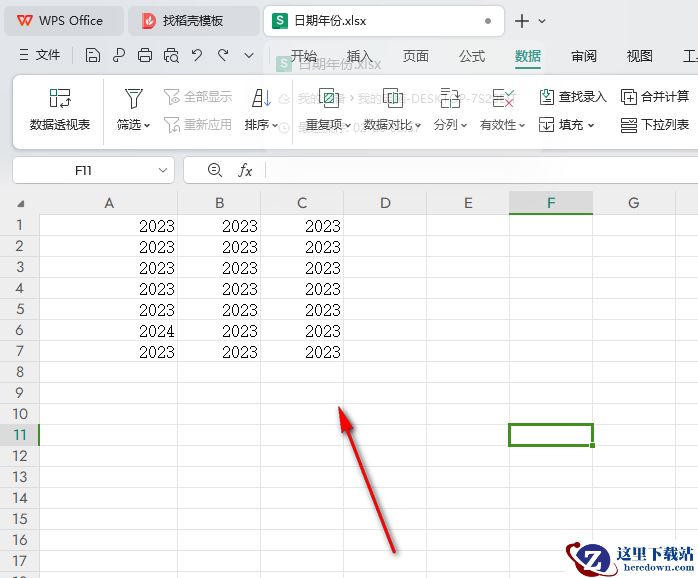Click the undo arrow icon

pos(197,55)
